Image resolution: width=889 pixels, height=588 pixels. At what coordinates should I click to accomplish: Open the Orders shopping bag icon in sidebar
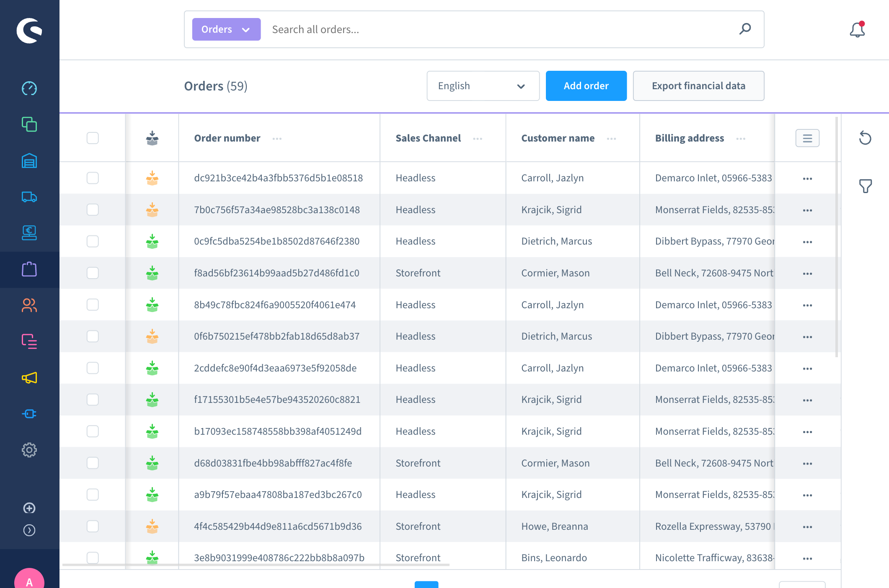click(29, 269)
